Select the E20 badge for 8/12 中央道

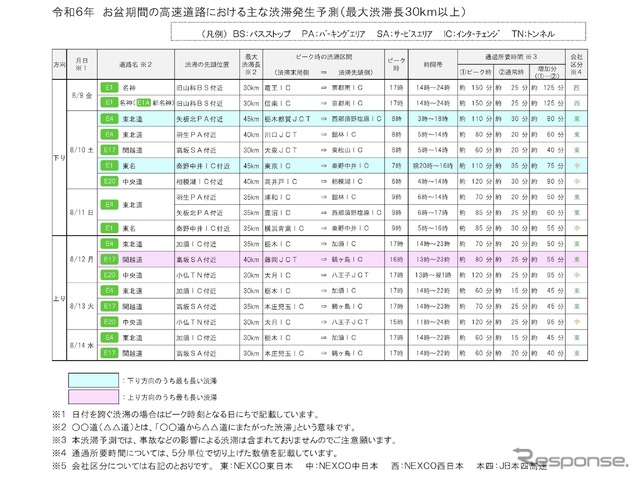(109, 275)
